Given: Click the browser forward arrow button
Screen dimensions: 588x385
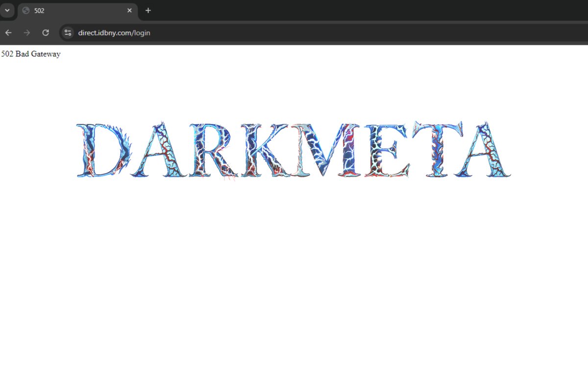Looking at the screenshot, I should pos(27,33).
